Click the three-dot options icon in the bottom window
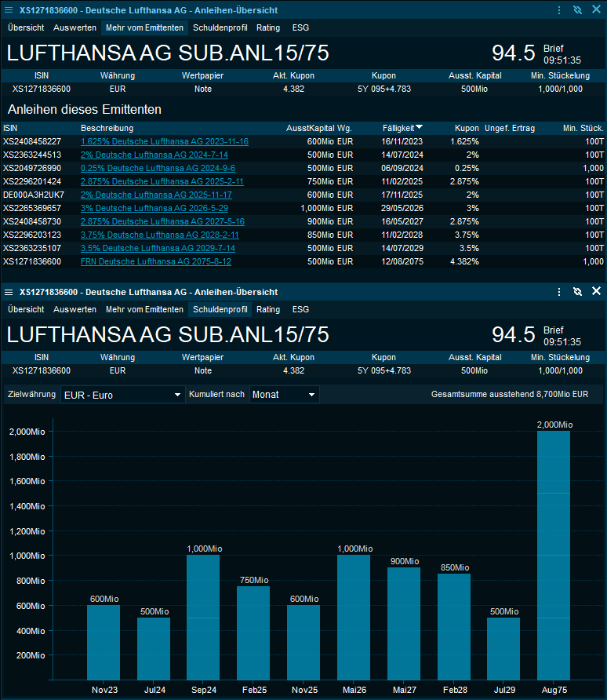607x700 pixels. tap(558, 292)
